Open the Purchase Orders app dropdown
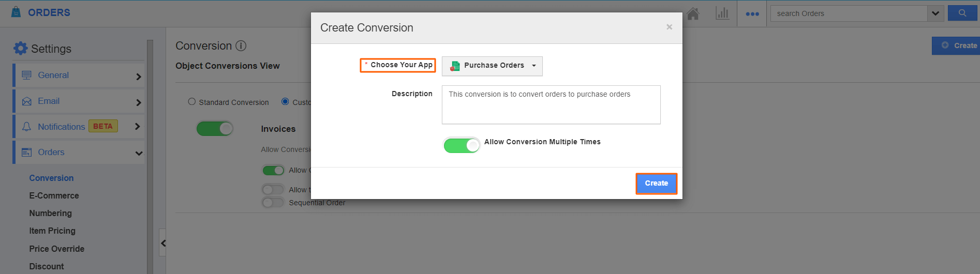This screenshot has width=980, height=274. coord(492,66)
